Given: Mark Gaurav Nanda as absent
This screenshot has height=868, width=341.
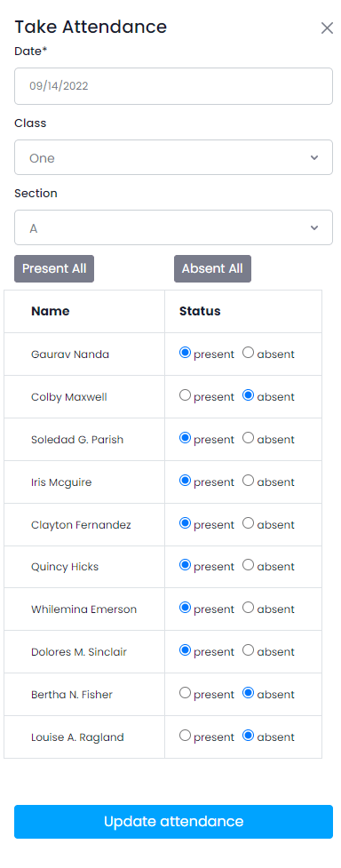Looking at the screenshot, I should click(249, 353).
